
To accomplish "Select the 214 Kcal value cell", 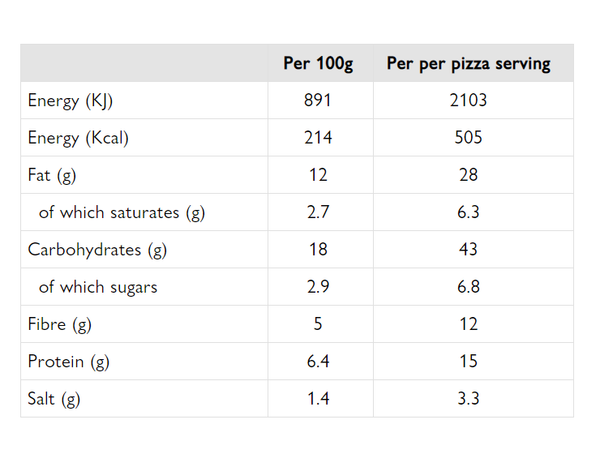I will click(x=318, y=137).
